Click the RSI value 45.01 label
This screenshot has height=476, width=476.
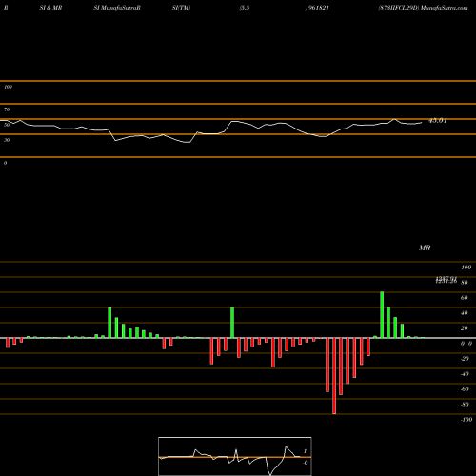[x=438, y=121]
